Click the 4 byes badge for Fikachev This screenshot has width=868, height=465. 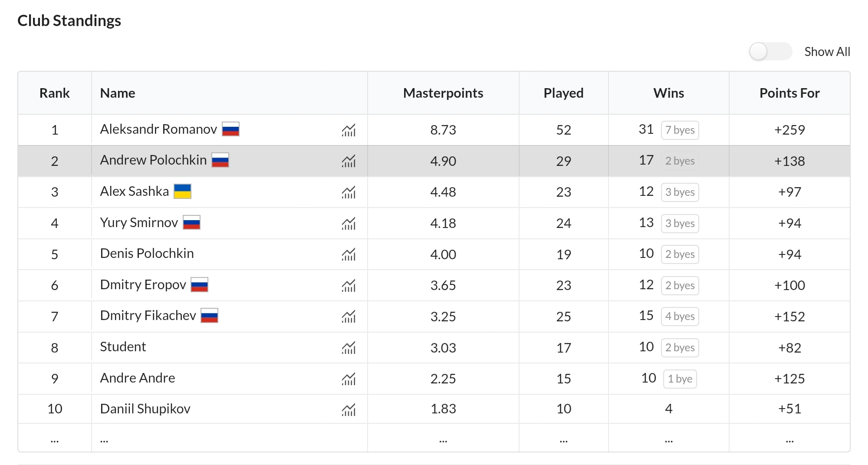coord(680,317)
